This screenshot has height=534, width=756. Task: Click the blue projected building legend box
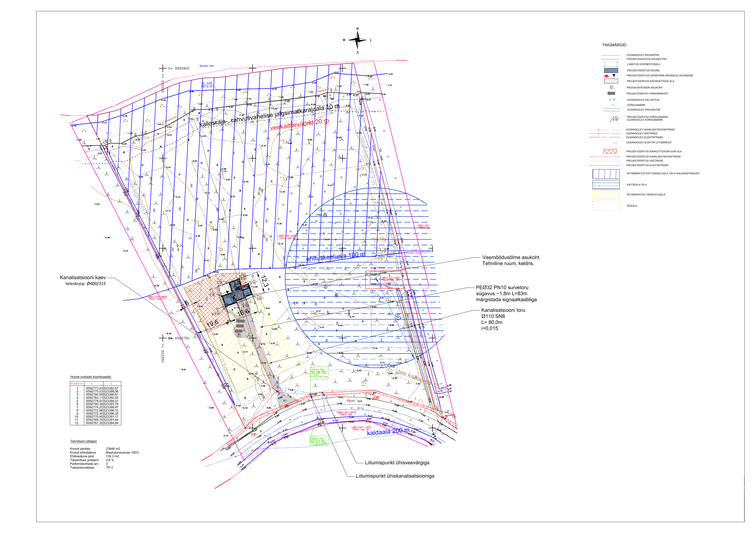[x=611, y=71]
